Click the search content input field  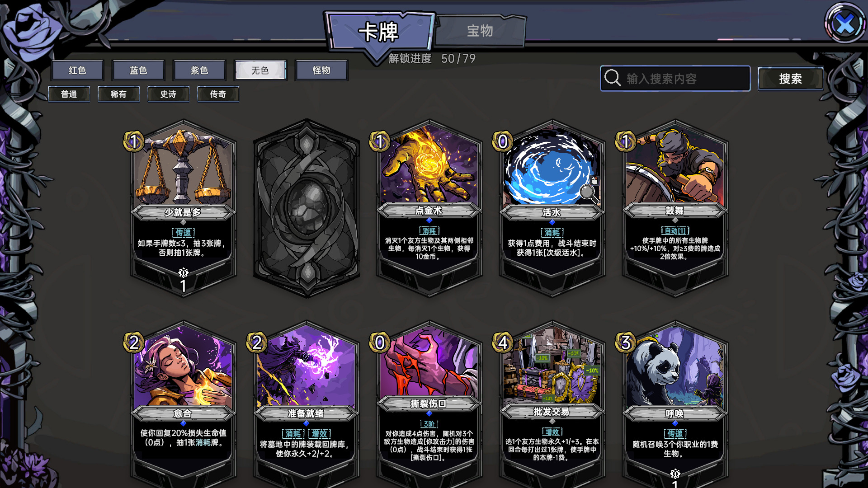click(675, 79)
